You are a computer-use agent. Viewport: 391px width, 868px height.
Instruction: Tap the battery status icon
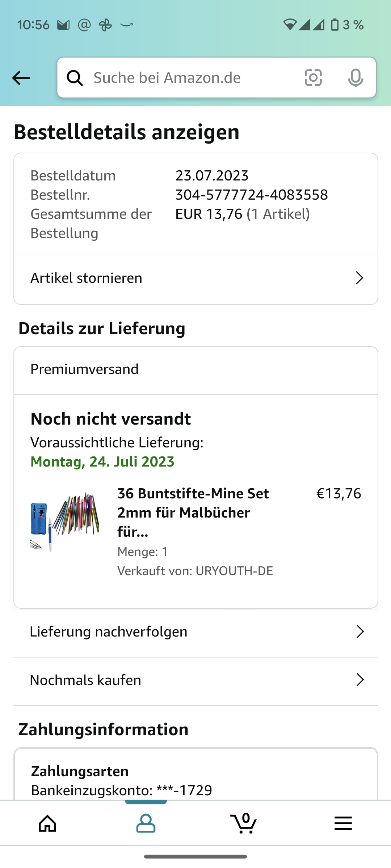(335, 25)
